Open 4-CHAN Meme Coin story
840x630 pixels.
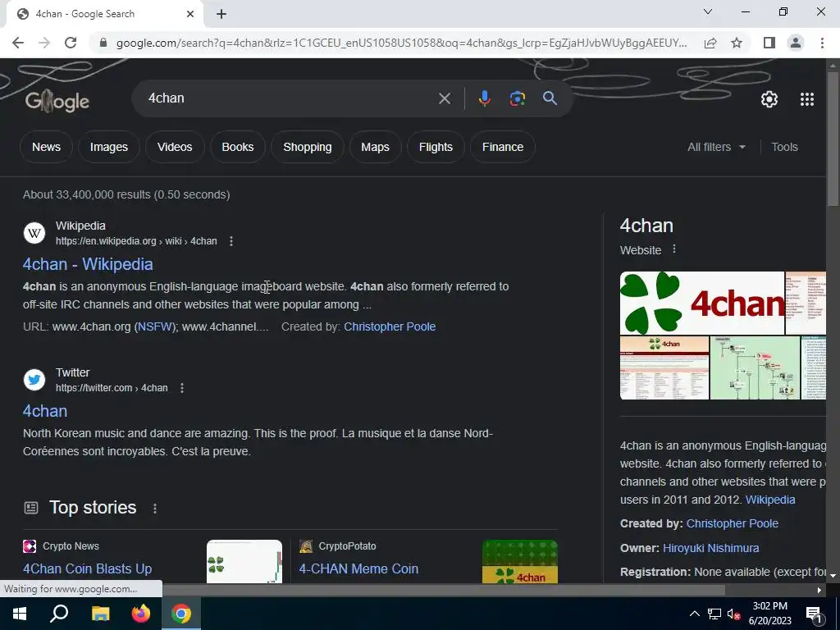click(358, 568)
